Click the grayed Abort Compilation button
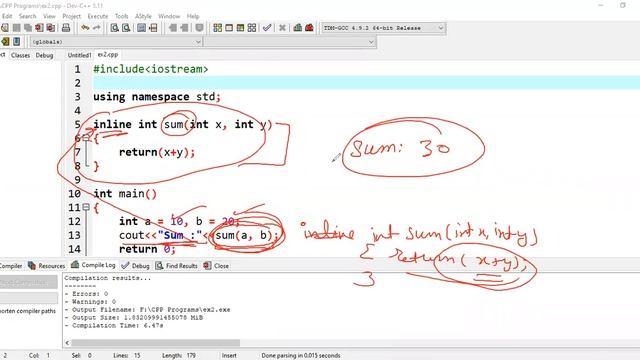This screenshot has height=360, width=640. click(x=29, y=282)
